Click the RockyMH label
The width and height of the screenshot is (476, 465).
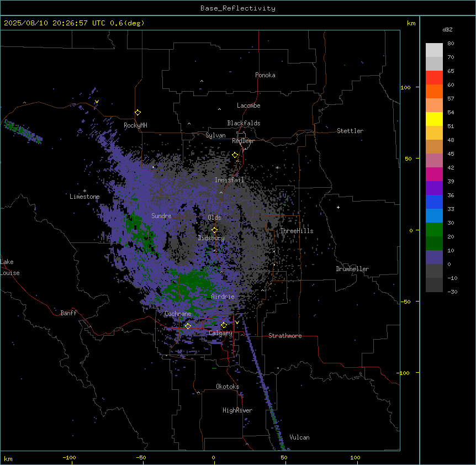click(x=135, y=125)
